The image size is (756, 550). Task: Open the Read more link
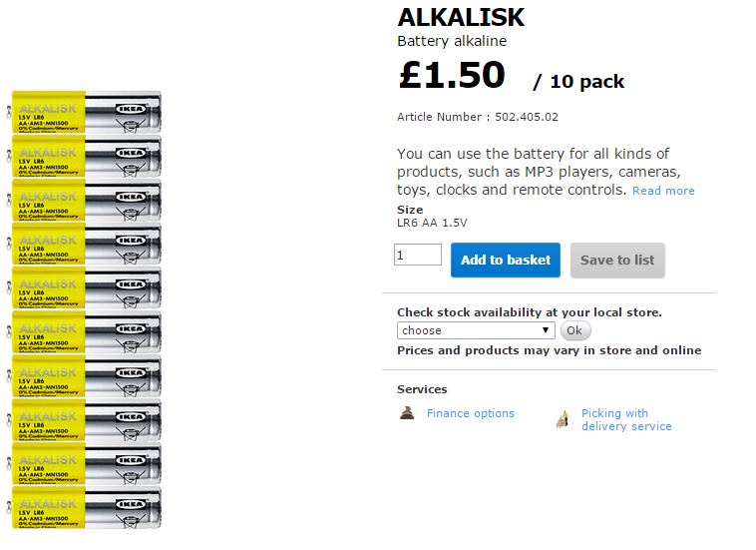click(663, 191)
